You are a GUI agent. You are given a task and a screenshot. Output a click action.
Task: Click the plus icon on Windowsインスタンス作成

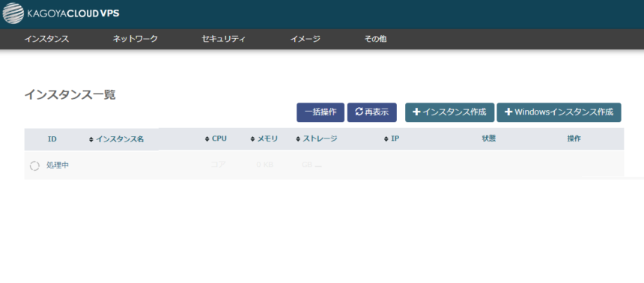point(508,112)
